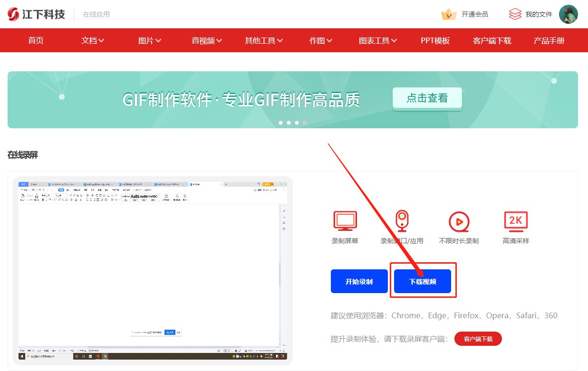This screenshot has width=588, height=371.
Task: Open the 音视频 dropdown
Action: (x=205, y=40)
